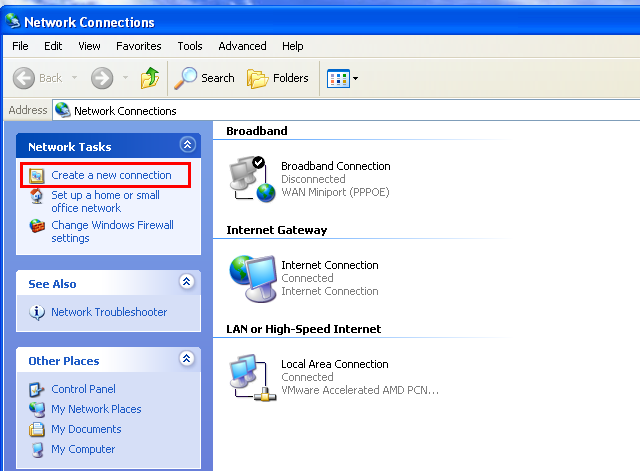Click the My Documents folder icon
The image size is (640, 471).
[37, 429]
